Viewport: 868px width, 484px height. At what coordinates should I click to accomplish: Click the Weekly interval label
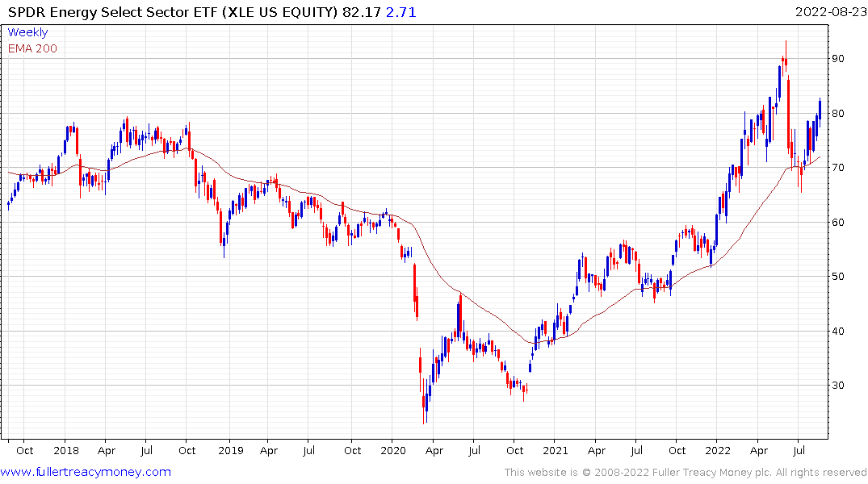tap(27, 32)
